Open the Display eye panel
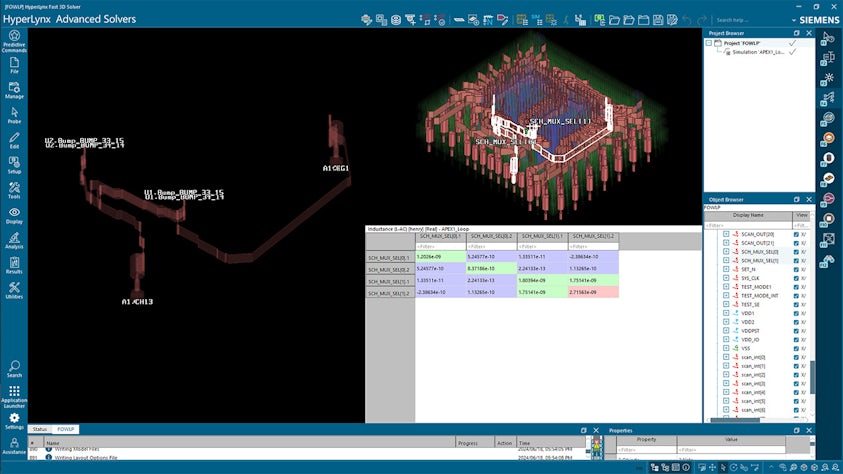 (14, 216)
